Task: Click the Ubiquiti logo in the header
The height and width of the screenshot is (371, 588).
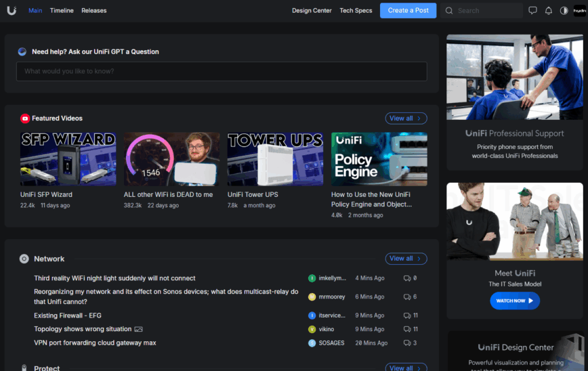Action: pos(12,10)
